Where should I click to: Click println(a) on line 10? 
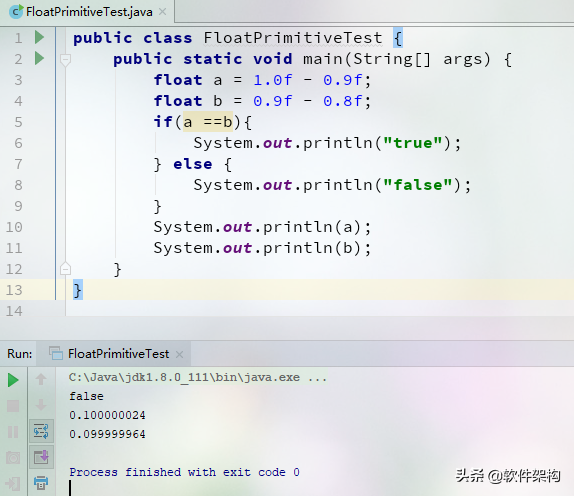click(x=312, y=227)
